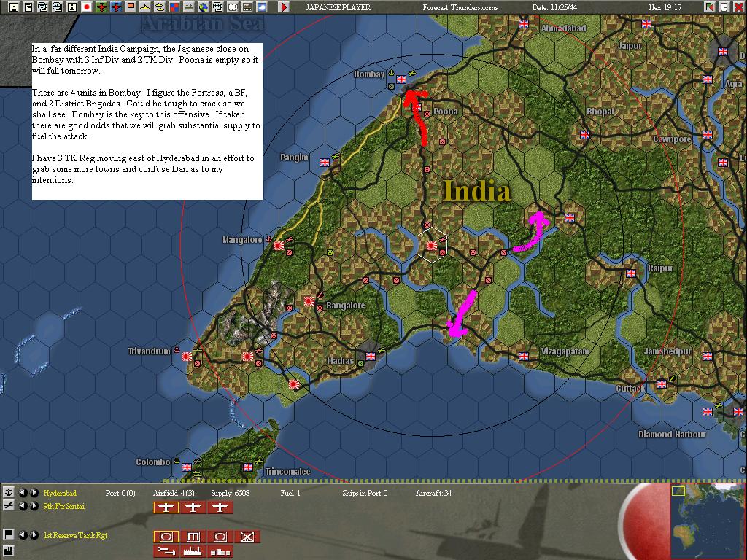747x560 pixels.
Task: Select the red unit marker at Poona
Action: click(x=427, y=114)
